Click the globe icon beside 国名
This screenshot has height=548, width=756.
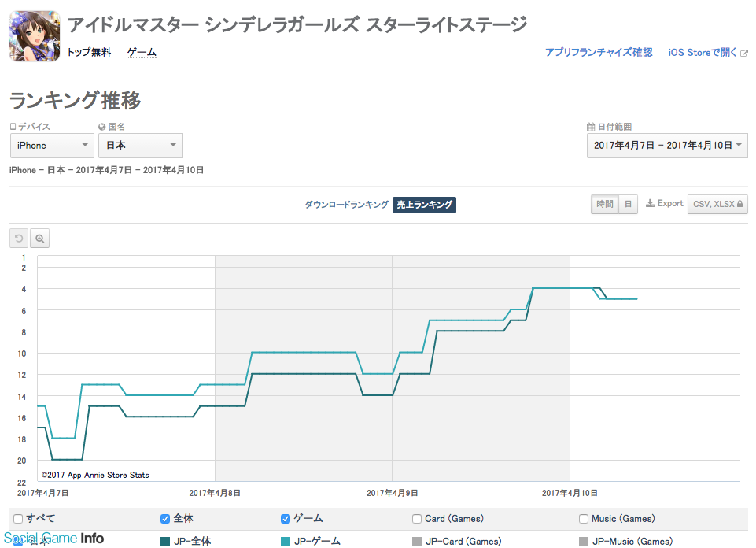101,127
